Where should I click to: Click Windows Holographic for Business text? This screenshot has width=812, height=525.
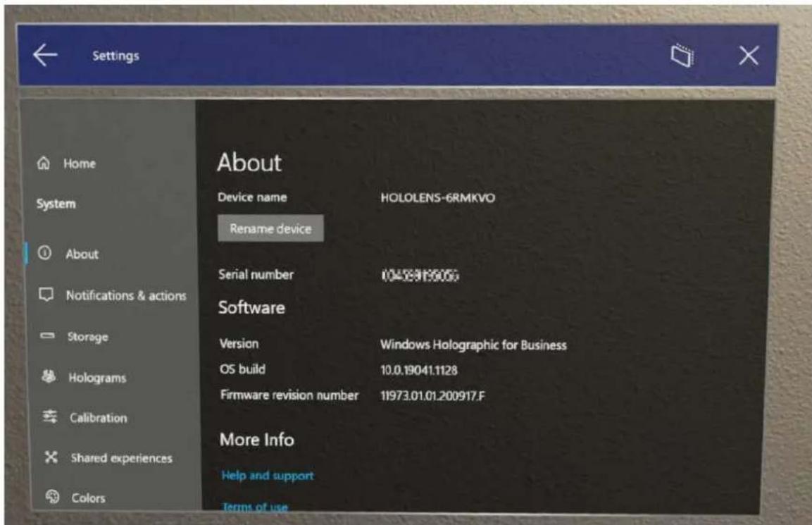point(473,345)
